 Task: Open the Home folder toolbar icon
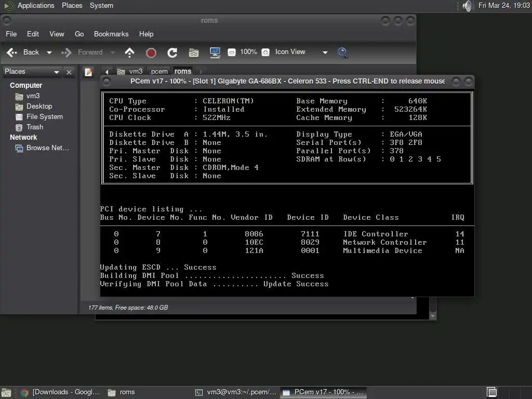click(x=193, y=52)
